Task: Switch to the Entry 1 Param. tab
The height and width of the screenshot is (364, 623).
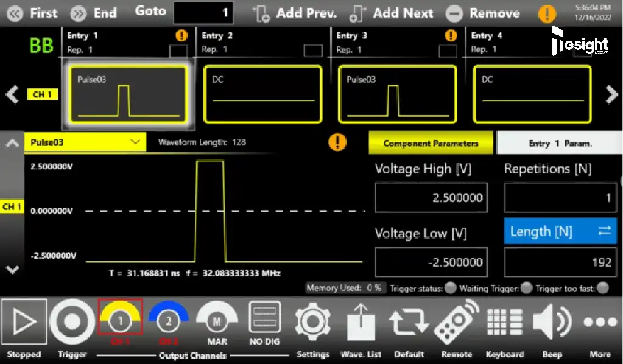Action: 559,143
